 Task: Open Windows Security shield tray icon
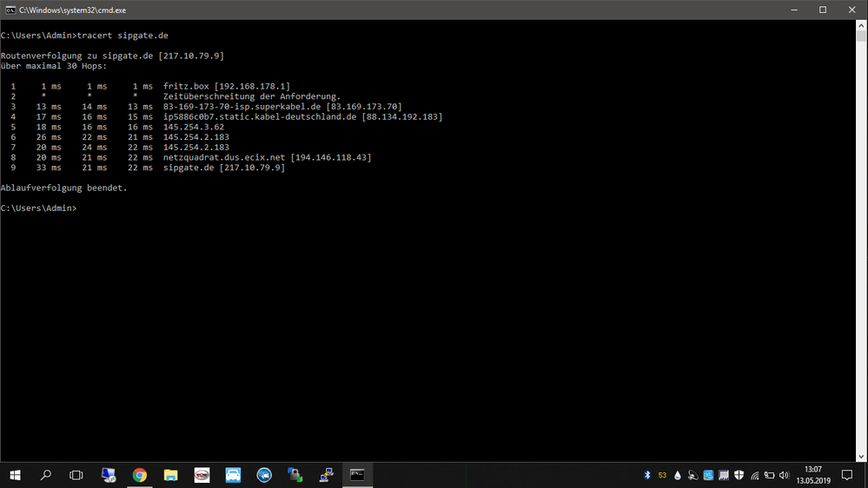[x=739, y=475]
